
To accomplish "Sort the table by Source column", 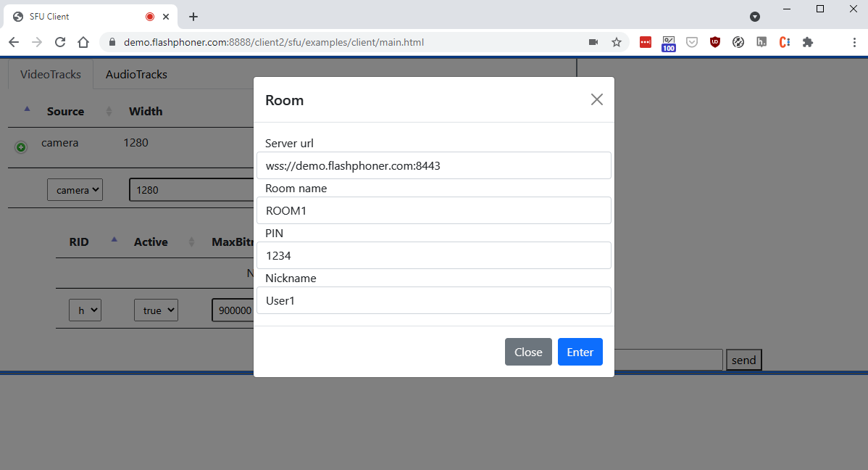I will point(65,112).
